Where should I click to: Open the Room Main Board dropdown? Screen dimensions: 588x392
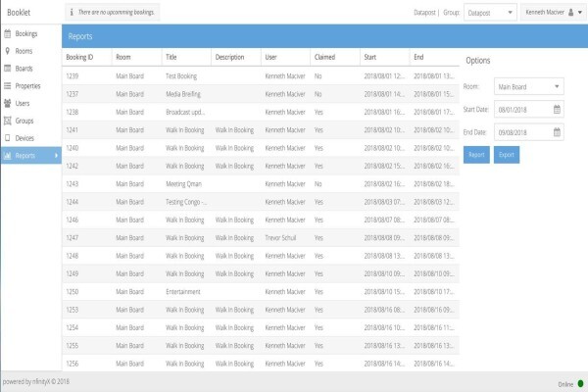pyautogui.click(x=529, y=86)
